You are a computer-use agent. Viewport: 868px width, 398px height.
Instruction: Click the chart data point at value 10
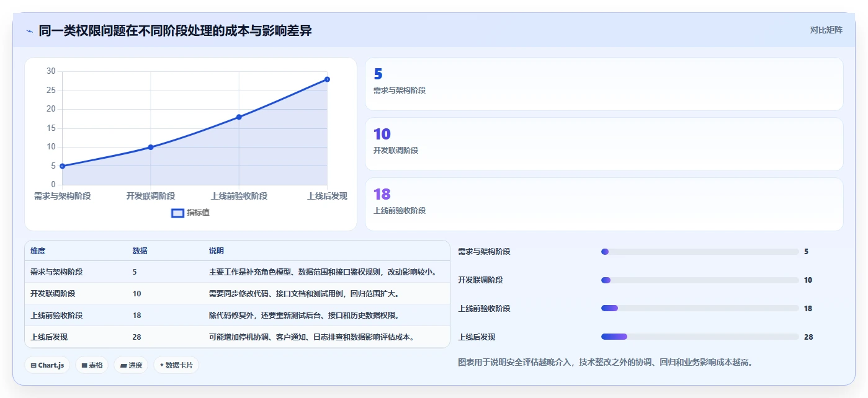(151, 147)
